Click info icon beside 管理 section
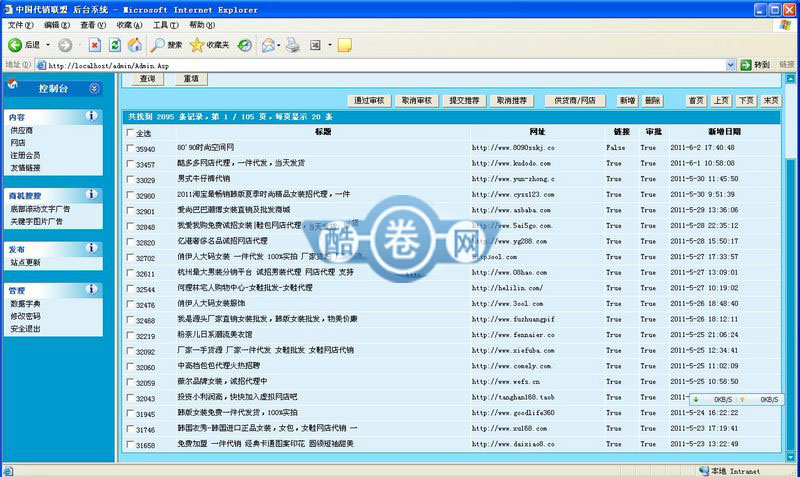Image resolution: width=800 pixels, height=477 pixels. (x=92, y=289)
